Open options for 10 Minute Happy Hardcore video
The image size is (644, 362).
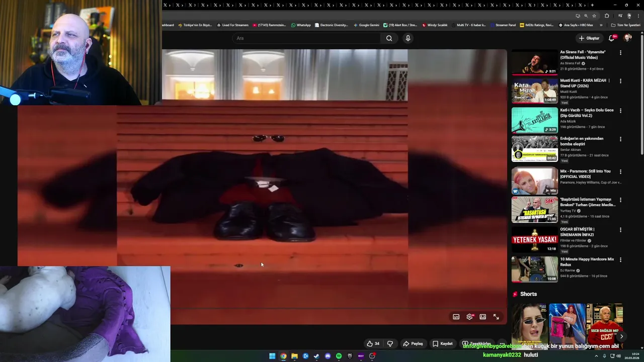click(x=620, y=260)
